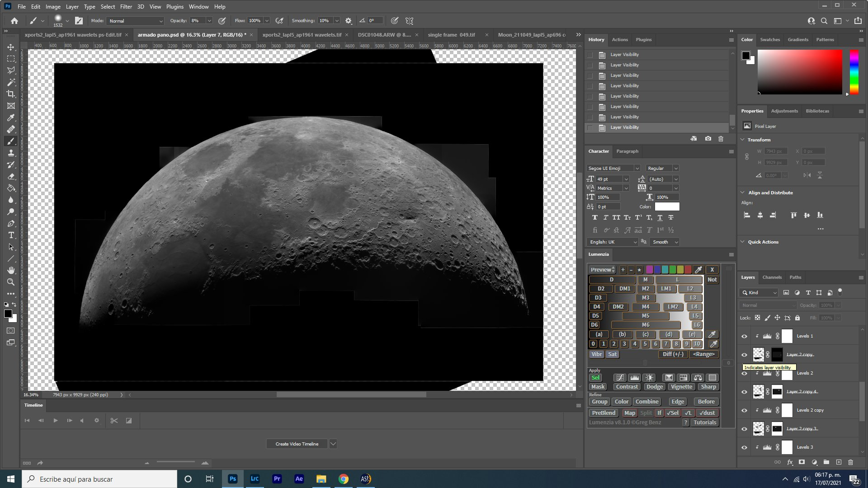Open the English: UK language dropdown
This screenshot has width=868, height=488.
[x=613, y=242]
